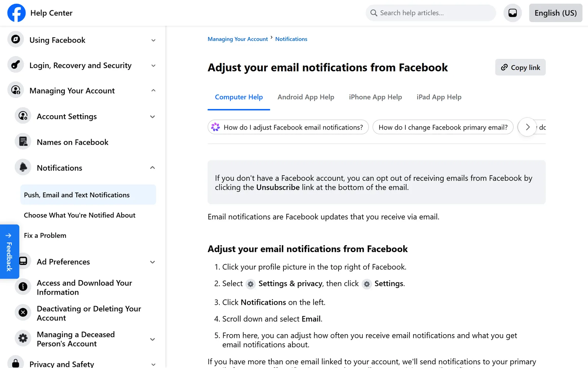Click the Access and Download Your Information icon
This screenshot has height=368, width=588.
pos(23,287)
